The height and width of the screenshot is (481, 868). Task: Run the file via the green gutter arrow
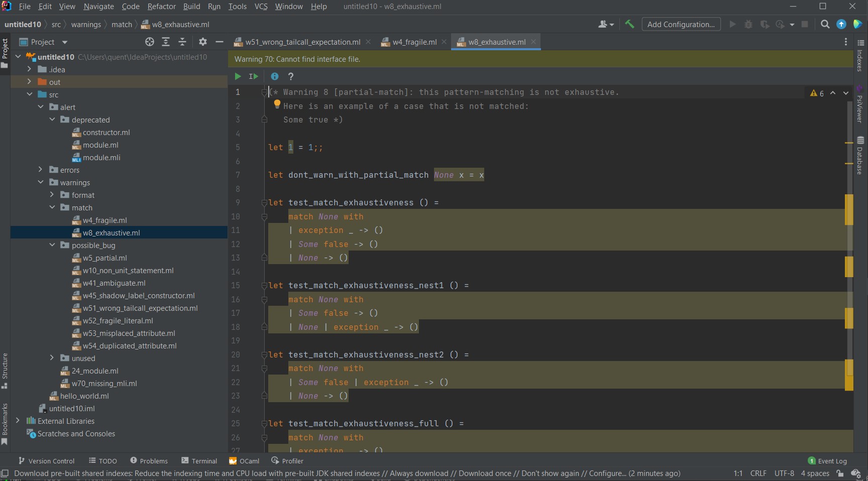pyautogui.click(x=238, y=76)
